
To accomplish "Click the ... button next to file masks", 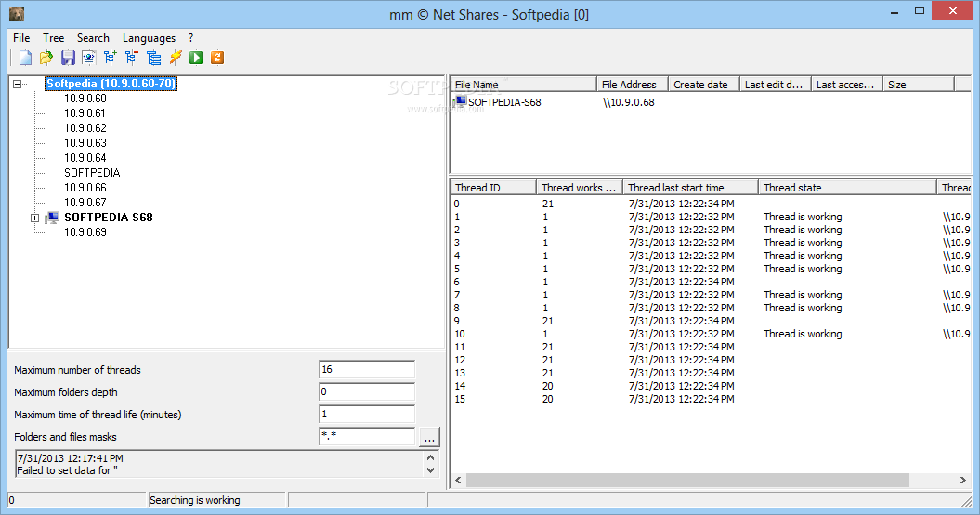I will pyautogui.click(x=429, y=437).
